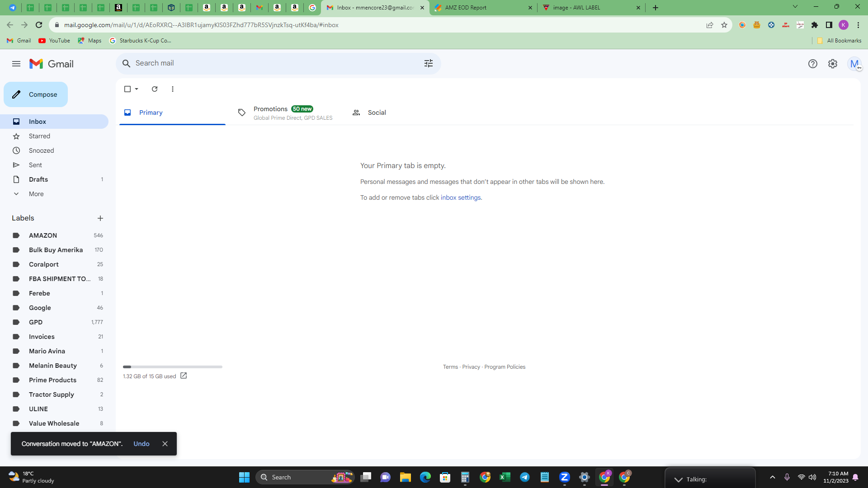Open the select dropdown arrow

click(137, 89)
